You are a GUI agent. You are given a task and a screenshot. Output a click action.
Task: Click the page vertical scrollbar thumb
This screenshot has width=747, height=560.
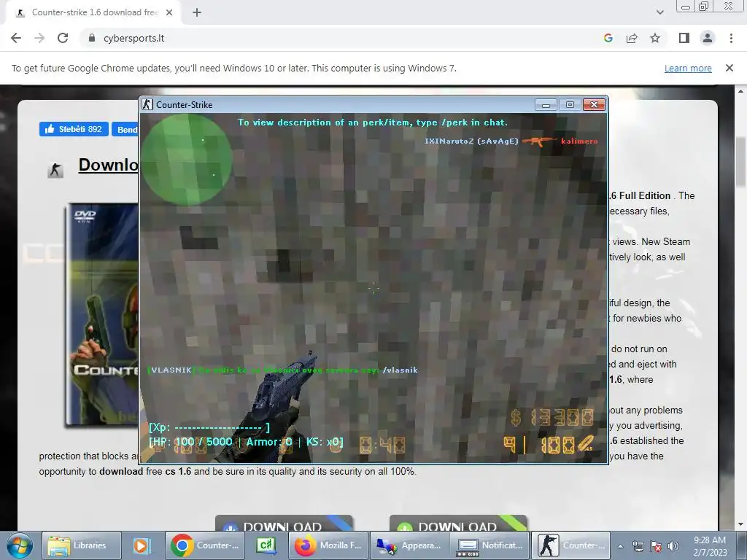[741, 160]
